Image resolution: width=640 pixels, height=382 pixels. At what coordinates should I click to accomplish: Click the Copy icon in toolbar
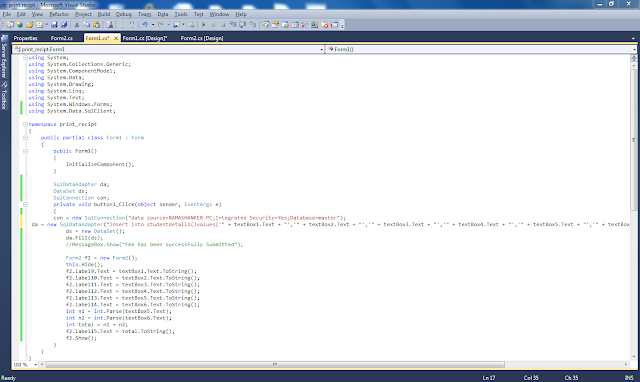(x=87, y=24)
